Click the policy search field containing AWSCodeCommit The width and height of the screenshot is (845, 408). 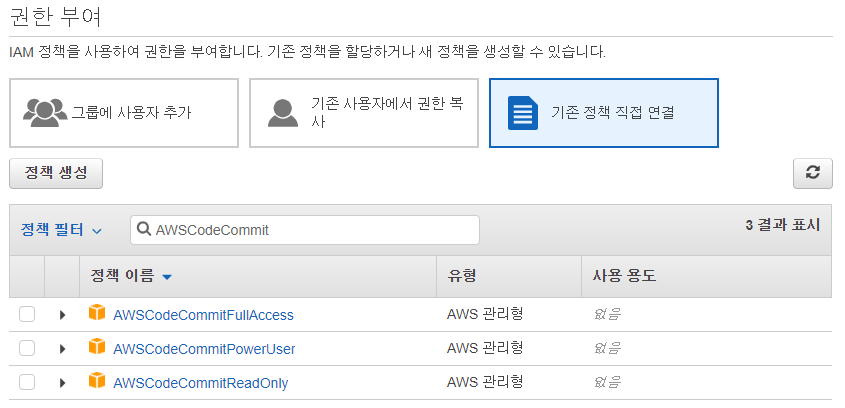pyautogui.click(x=305, y=230)
